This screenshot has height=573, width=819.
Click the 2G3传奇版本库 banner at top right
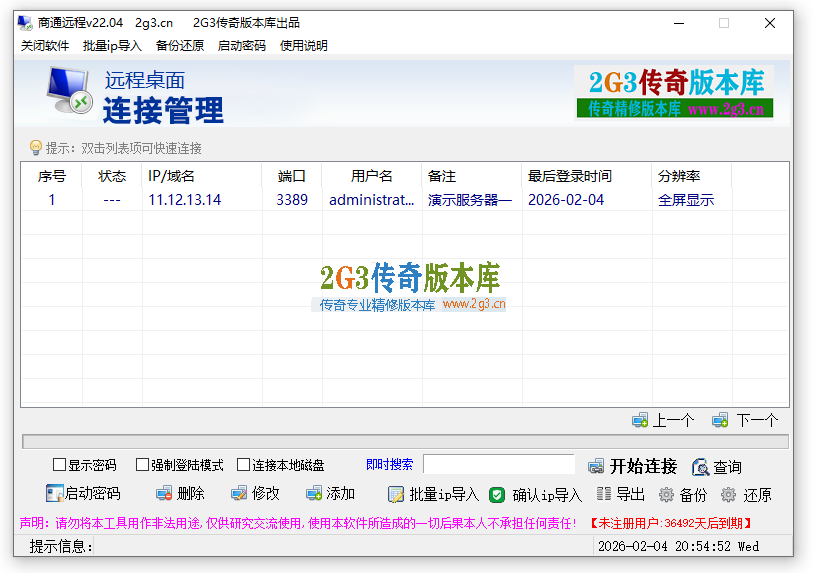(x=674, y=92)
